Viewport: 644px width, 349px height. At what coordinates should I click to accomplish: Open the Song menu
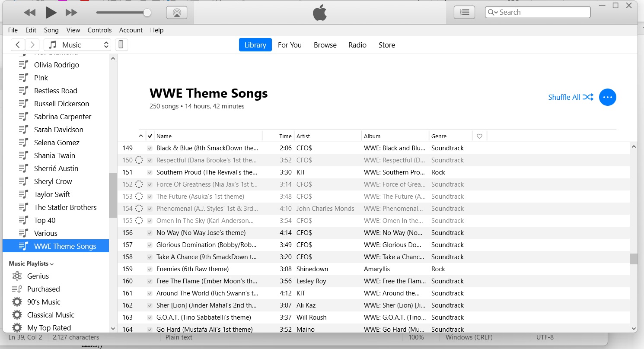tap(51, 30)
